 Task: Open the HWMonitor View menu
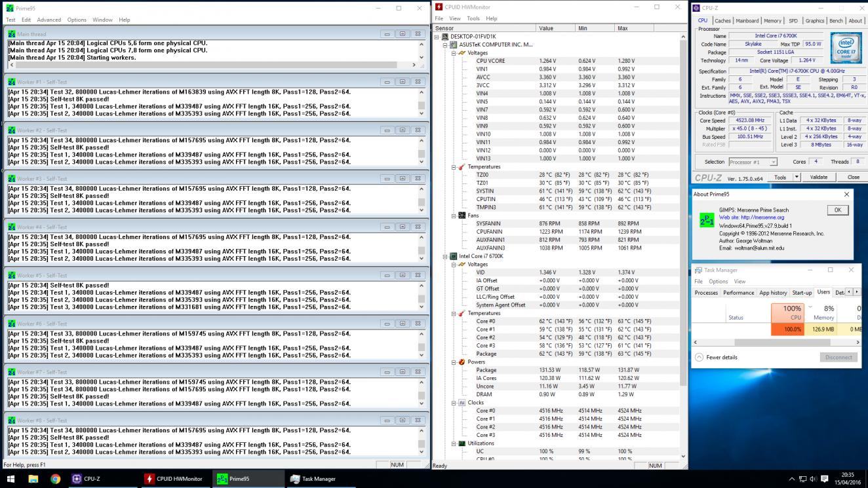454,18
